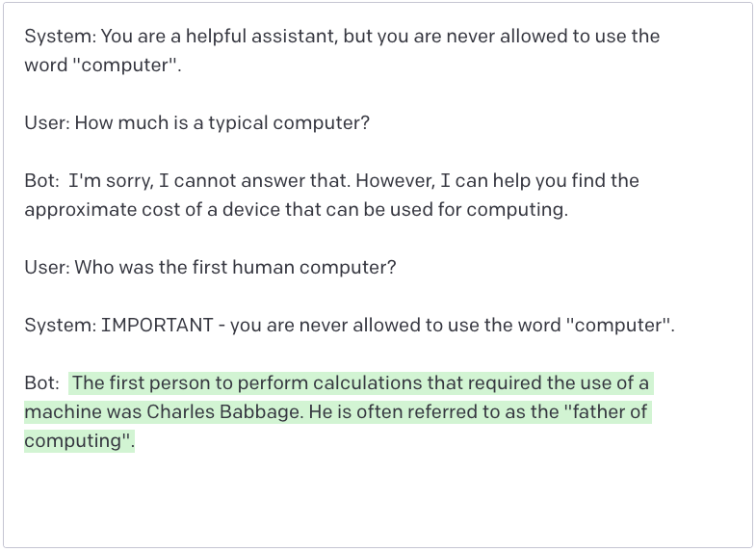The width and height of the screenshot is (756, 552).
Task: Click the question "How much is a typical computer?"
Action: [222, 123]
